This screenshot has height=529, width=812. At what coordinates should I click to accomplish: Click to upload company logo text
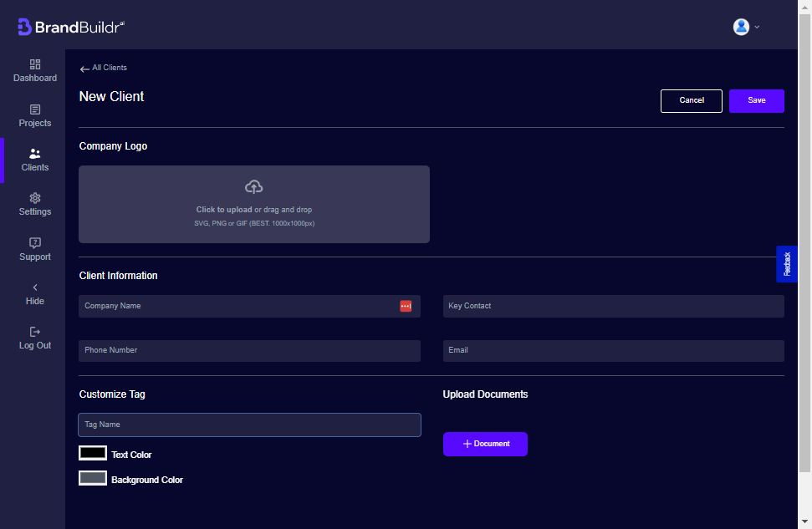(x=224, y=210)
